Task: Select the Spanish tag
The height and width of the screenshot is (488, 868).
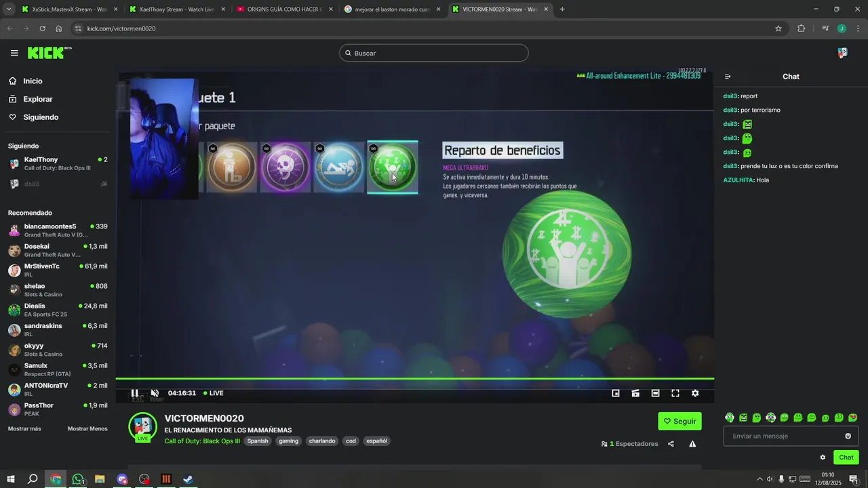Action: pos(258,441)
